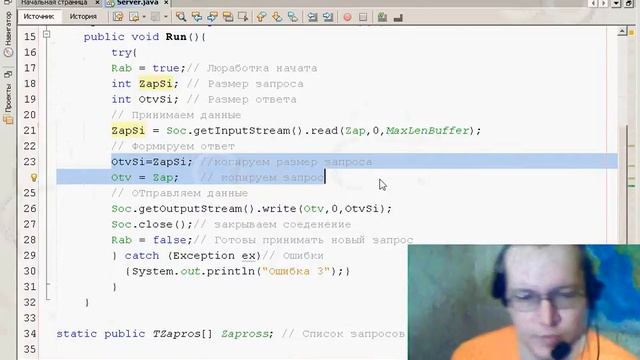Jump to next bookmark
The width and height of the screenshot is (640, 360).
click(277, 17)
